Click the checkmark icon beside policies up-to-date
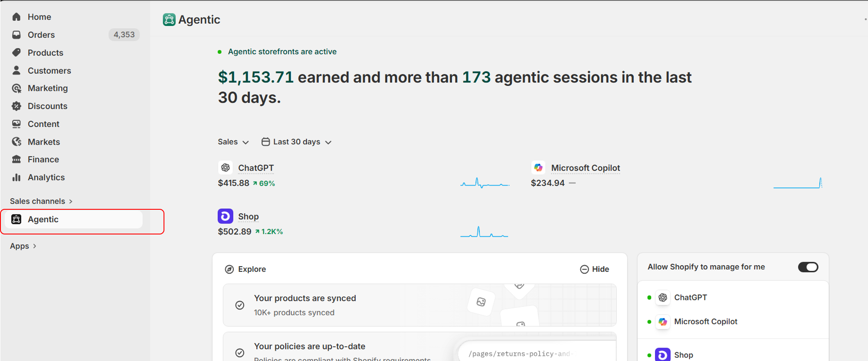 coord(239,352)
